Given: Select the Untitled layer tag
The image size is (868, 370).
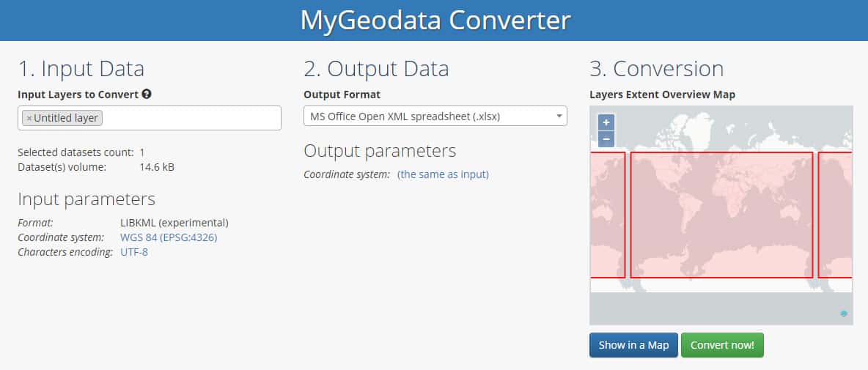Looking at the screenshot, I should (62, 118).
